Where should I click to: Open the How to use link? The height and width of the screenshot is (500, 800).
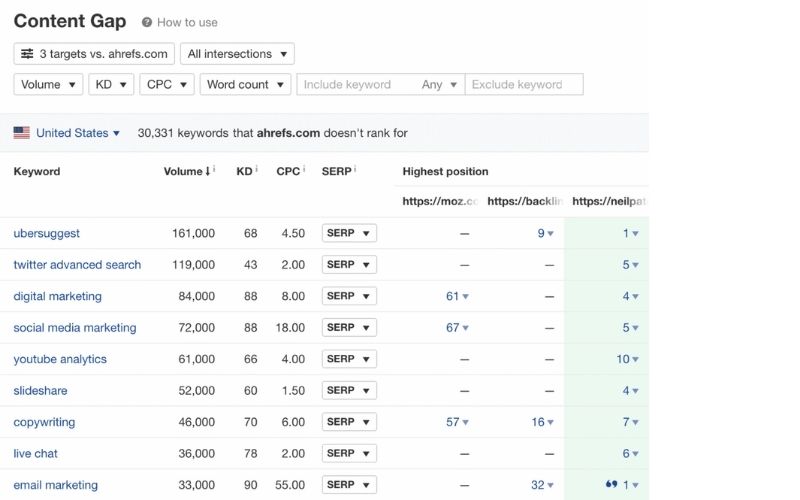coord(187,22)
